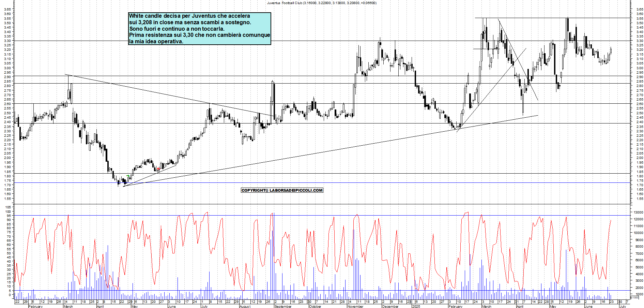
Task: Click the '10000' volume axis label
Action: point(638,233)
